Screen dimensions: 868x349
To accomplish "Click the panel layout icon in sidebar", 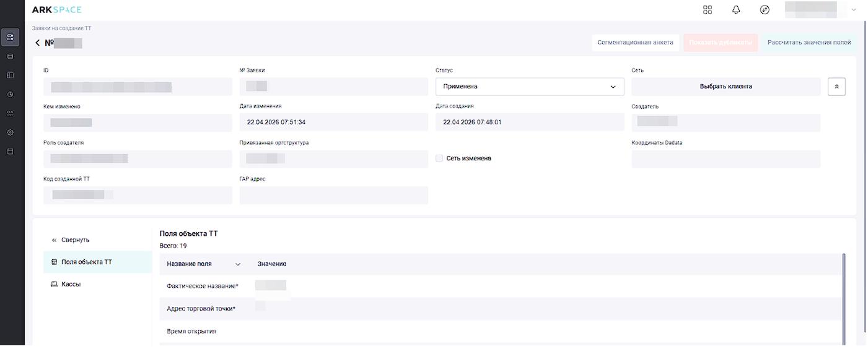I will point(10,75).
